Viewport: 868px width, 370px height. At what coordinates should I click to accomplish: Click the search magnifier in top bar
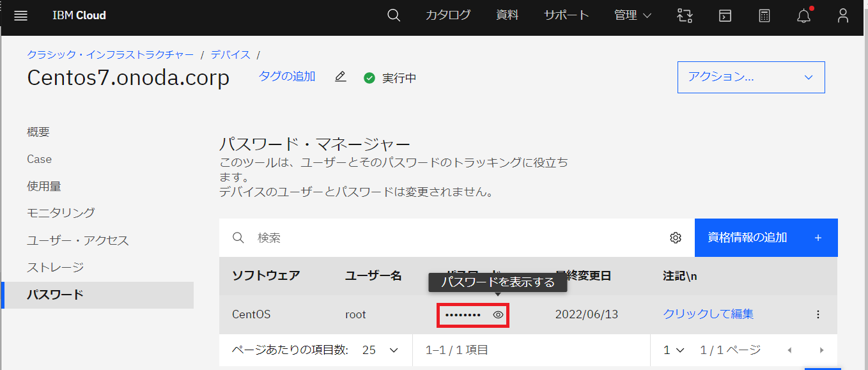394,15
